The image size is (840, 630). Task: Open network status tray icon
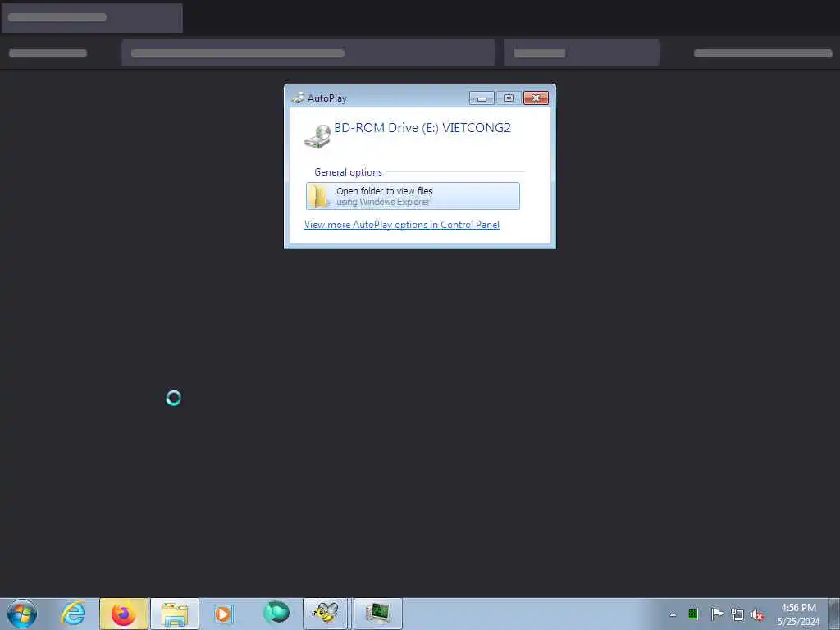[737, 614]
